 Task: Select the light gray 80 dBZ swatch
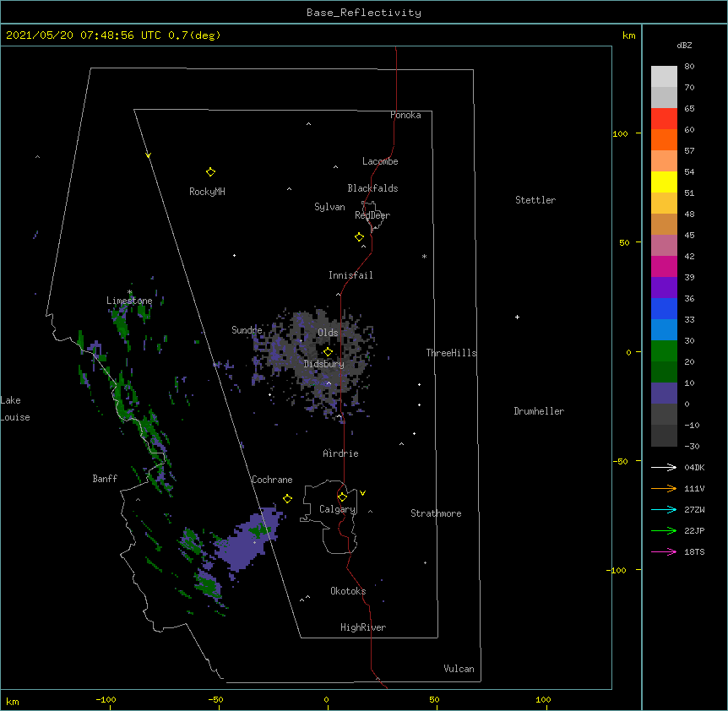point(664,77)
